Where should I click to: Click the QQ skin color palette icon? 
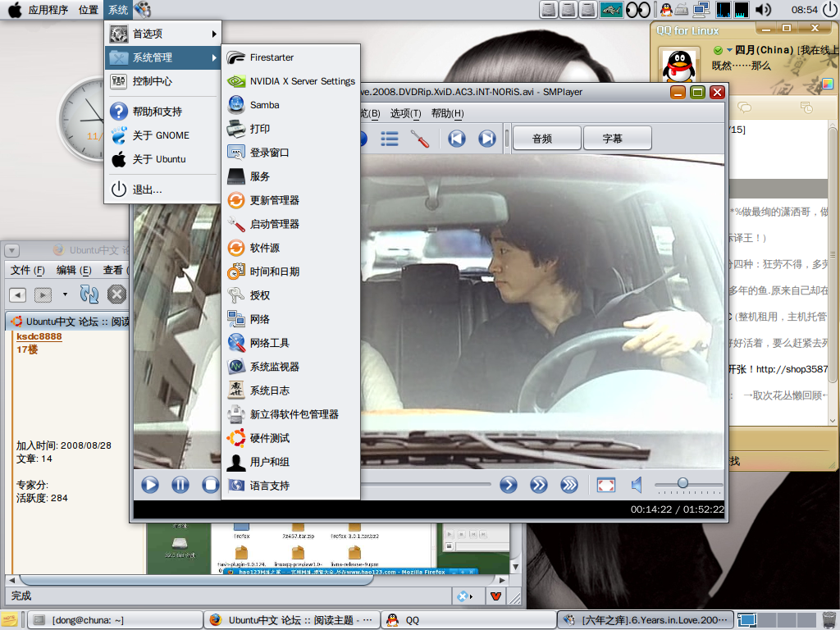[828, 84]
